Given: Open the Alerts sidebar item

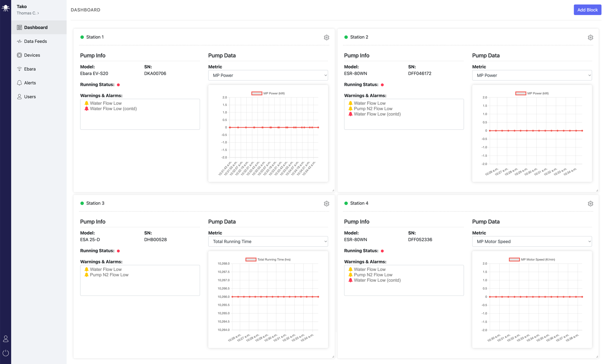Looking at the screenshot, I should 30,83.
